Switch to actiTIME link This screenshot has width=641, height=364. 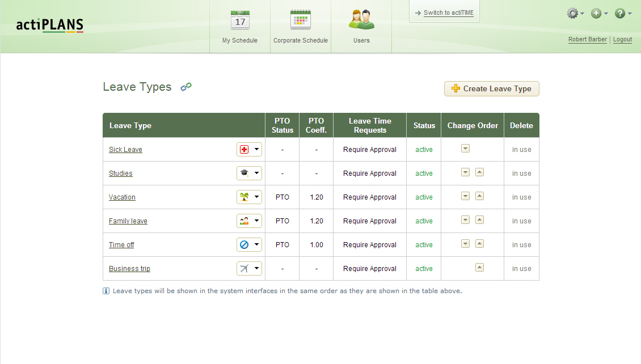449,12
